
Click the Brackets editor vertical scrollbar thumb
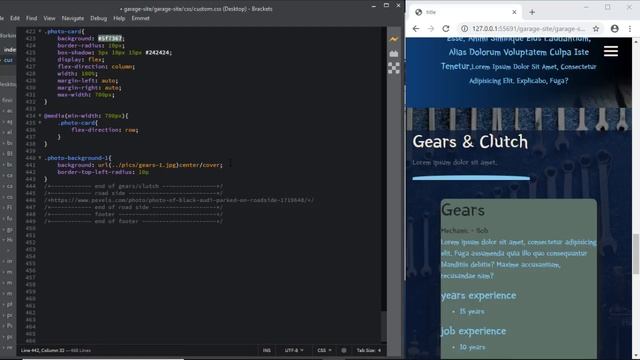point(384,326)
